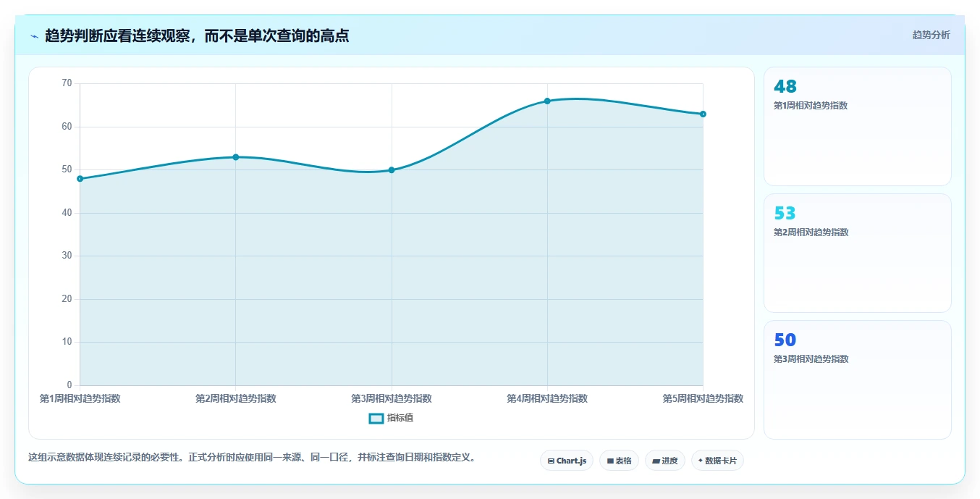Click card caption 第3周相对趋势指数

coord(811,359)
